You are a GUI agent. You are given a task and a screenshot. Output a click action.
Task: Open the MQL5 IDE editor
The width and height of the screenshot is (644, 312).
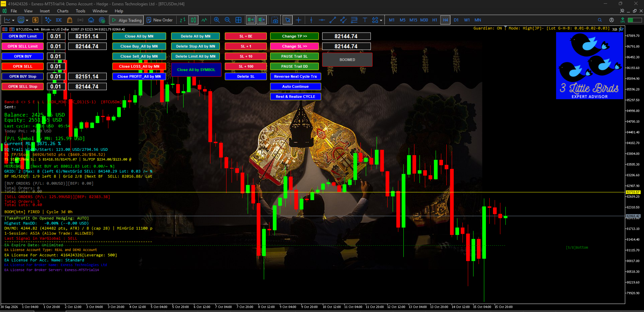tap(59, 20)
